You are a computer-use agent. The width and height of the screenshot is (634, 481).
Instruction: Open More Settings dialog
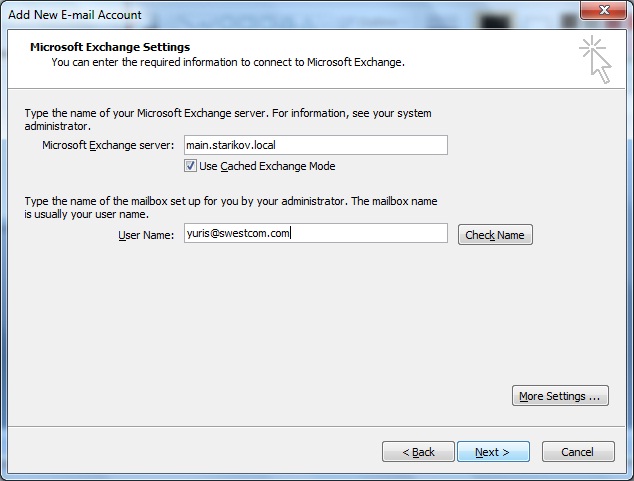(560, 396)
